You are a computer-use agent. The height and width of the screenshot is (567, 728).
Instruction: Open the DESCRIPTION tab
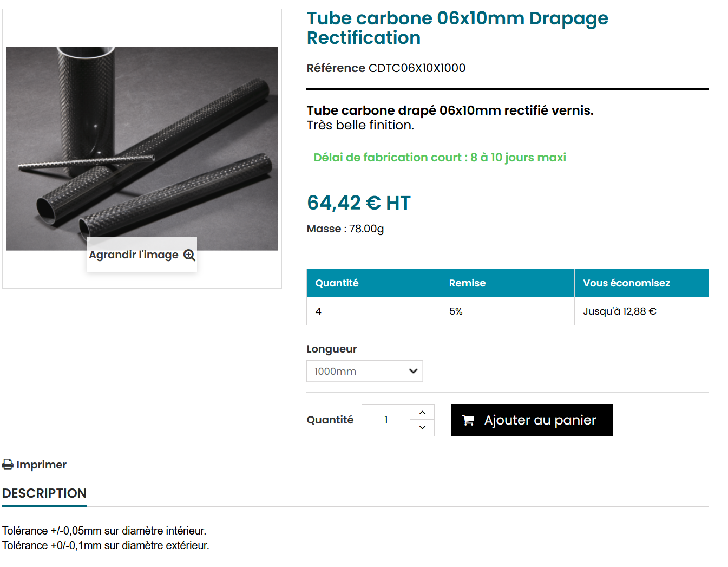pos(44,493)
